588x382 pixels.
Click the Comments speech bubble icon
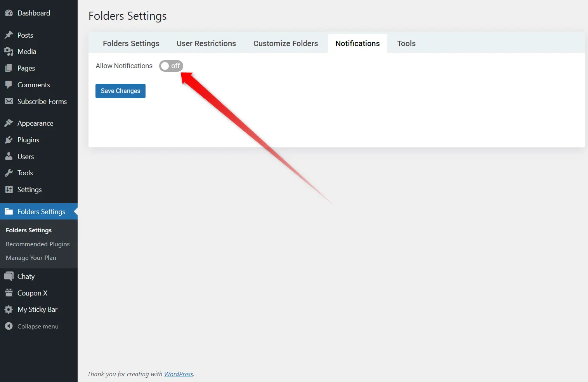[9, 85]
